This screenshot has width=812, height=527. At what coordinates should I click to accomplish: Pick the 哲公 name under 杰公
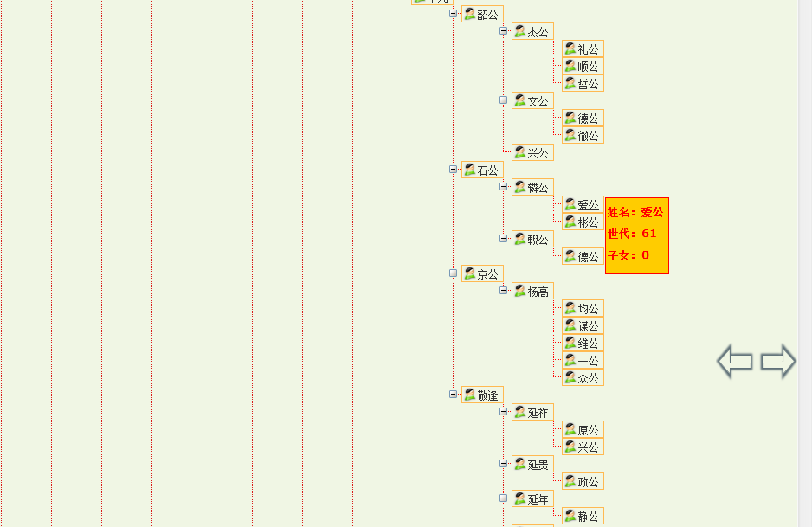click(x=588, y=84)
